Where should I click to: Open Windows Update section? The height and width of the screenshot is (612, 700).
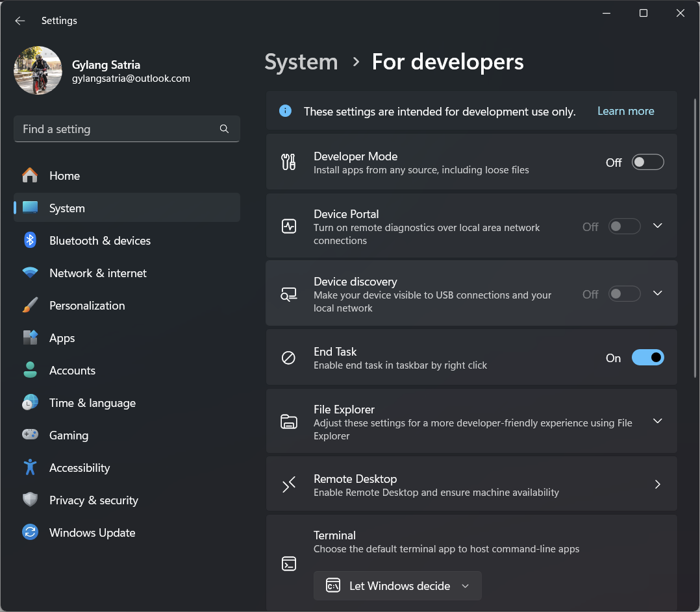pos(127,532)
